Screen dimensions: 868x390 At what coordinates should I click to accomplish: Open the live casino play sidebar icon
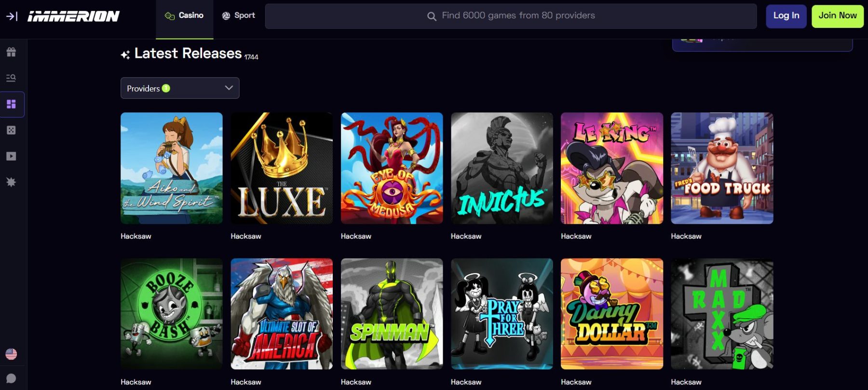tap(11, 156)
